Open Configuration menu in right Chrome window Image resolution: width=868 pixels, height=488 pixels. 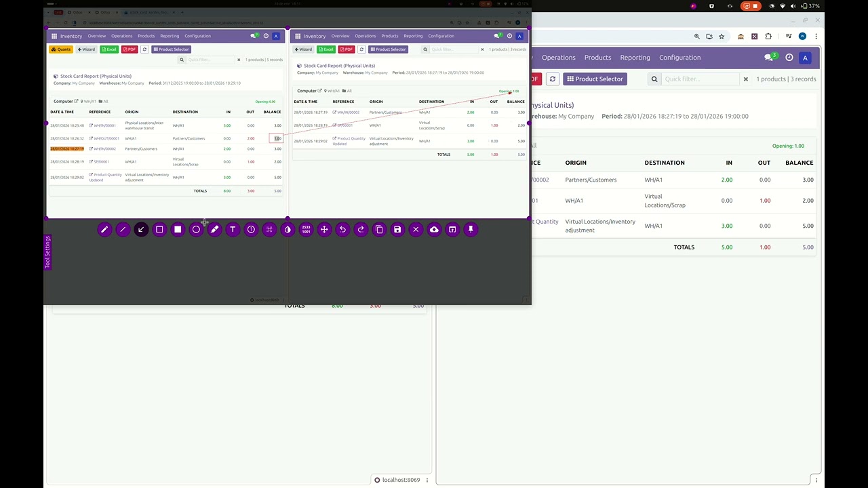pos(680,58)
